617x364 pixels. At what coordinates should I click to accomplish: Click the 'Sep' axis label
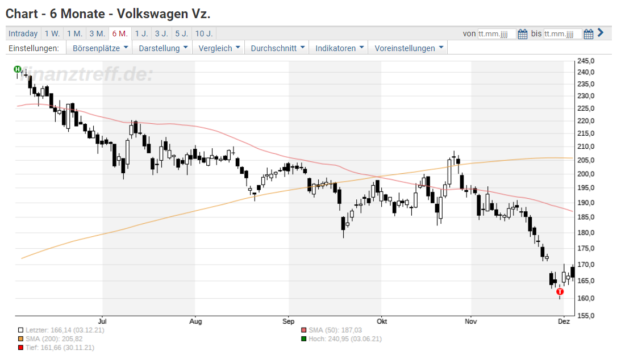click(289, 321)
